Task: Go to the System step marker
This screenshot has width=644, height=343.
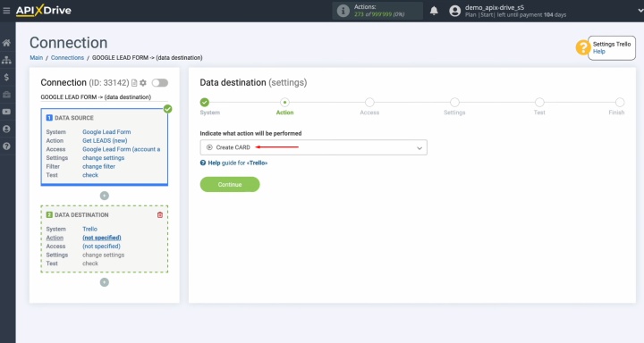Action: tap(205, 102)
